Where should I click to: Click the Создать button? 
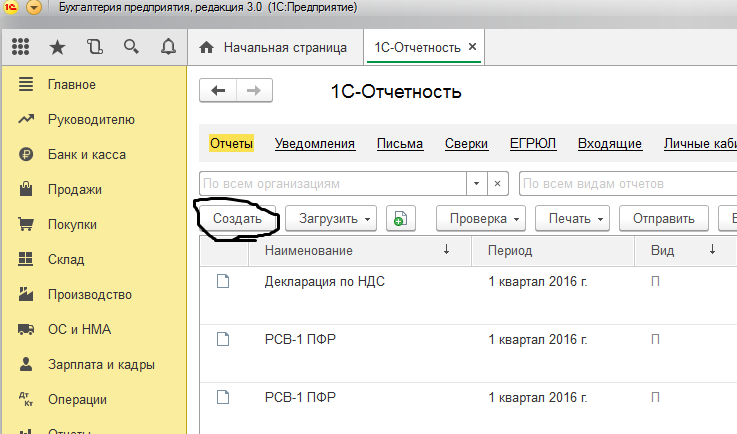click(x=237, y=219)
